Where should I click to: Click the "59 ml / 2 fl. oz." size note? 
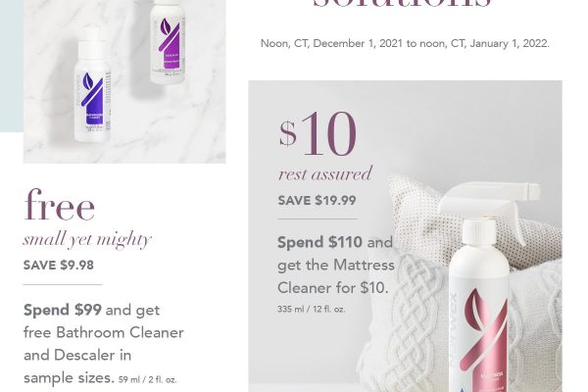coord(147,379)
